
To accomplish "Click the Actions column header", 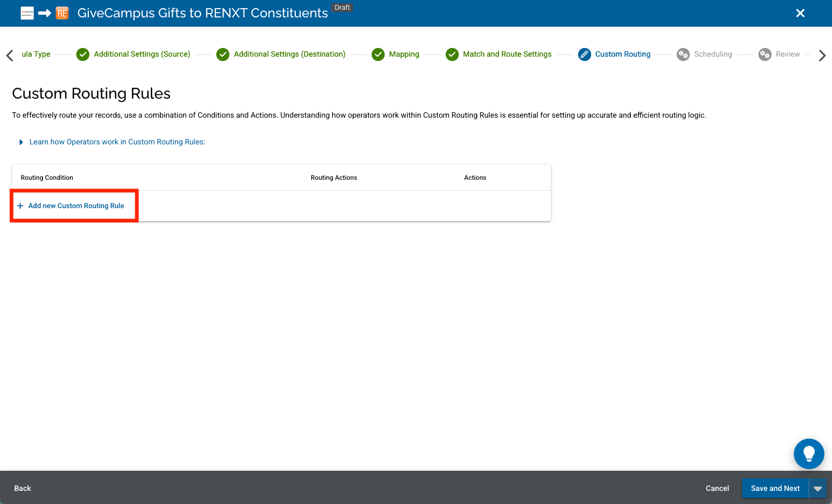I will pyautogui.click(x=475, y=178).
